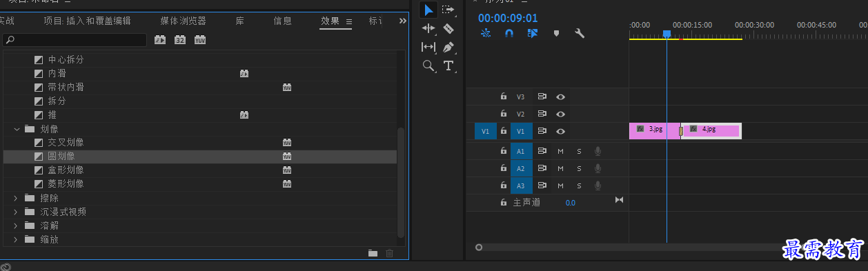Click the blue playhead marker on ruler
Screen dimensions: 868x271
(667, 33)
